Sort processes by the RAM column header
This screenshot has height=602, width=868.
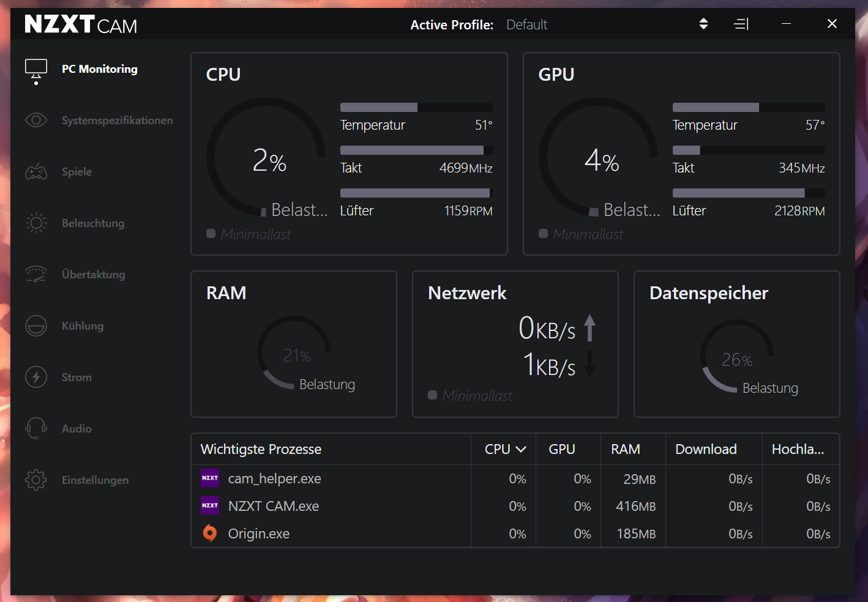[x=626, y=449]
